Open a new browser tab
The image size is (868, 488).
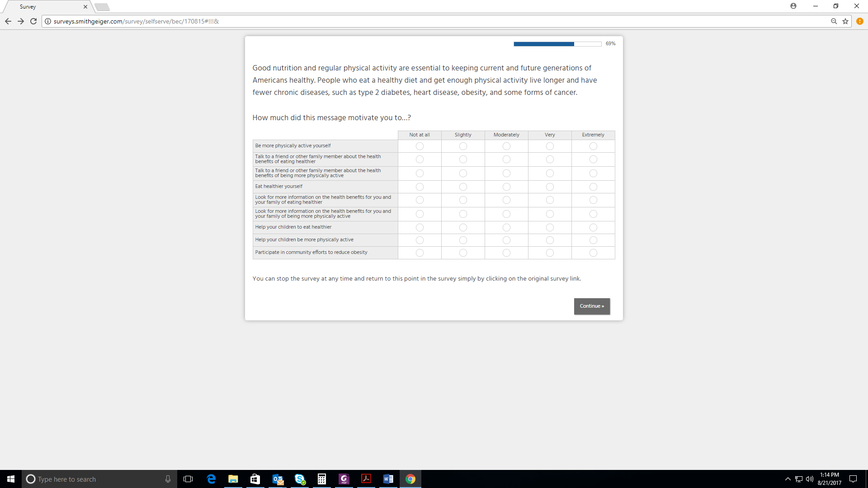tap(102, 7)
